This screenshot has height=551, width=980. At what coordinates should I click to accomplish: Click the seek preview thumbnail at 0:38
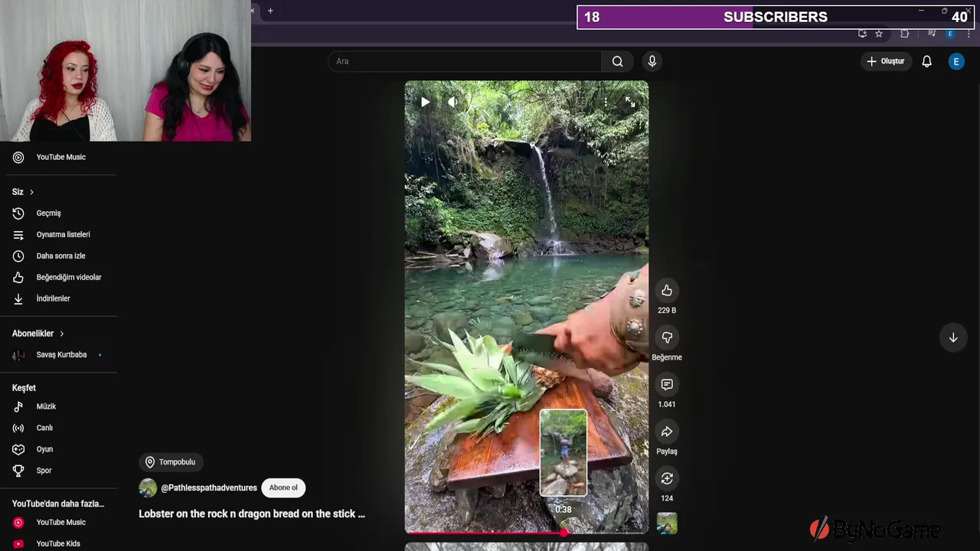563,453
